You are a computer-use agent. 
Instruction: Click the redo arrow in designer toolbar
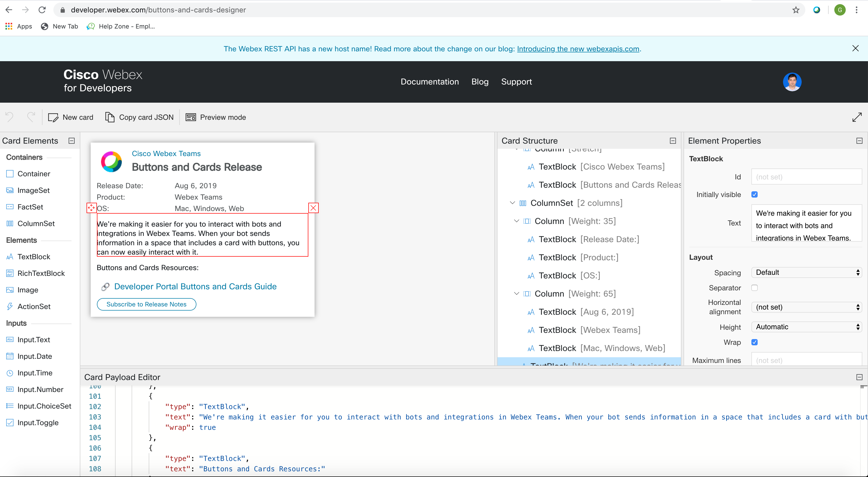[31, 117]
